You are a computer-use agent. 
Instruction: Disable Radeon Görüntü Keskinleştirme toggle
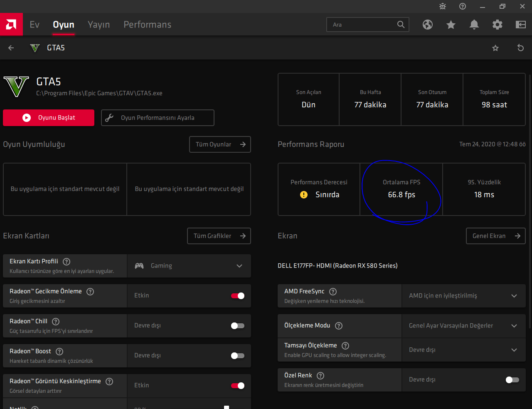238,386
